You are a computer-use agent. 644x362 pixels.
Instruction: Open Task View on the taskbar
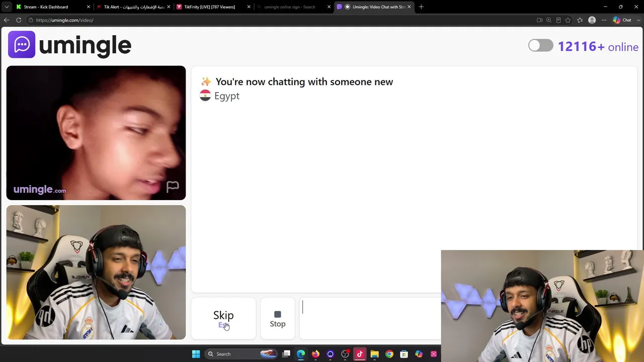click(x=286, y=354)
